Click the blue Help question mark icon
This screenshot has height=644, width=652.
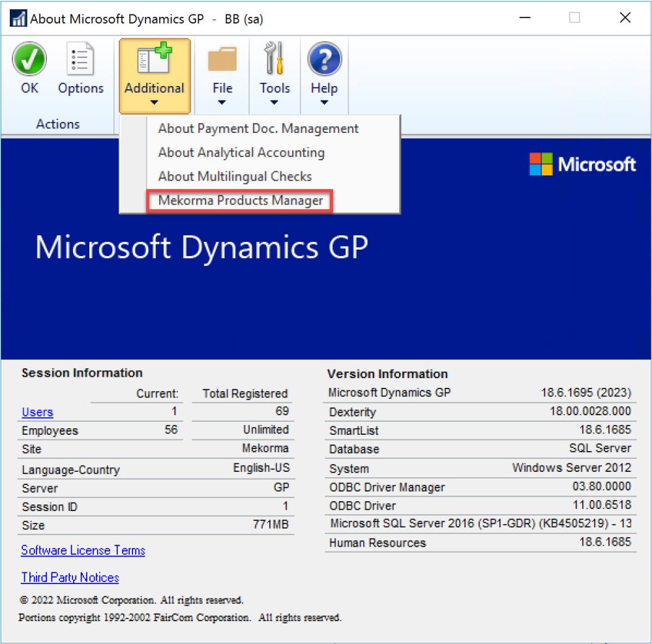(x=324, y=59)
